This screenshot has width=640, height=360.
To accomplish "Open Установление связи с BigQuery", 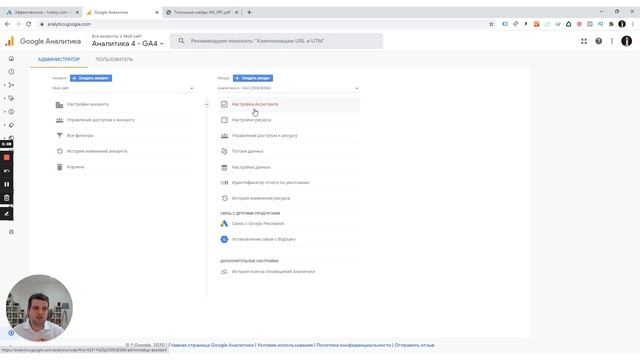I will point(264,239).
